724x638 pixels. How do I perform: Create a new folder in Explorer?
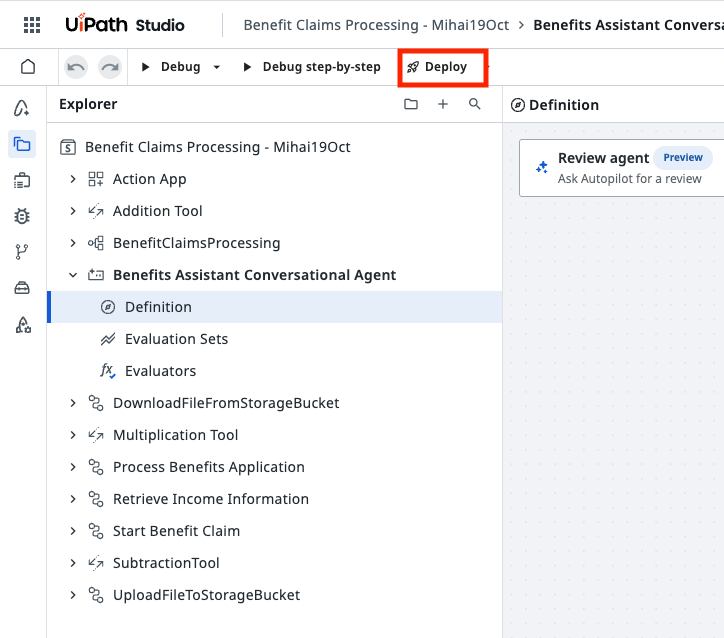pyautogui.click(x=411, y=104)
